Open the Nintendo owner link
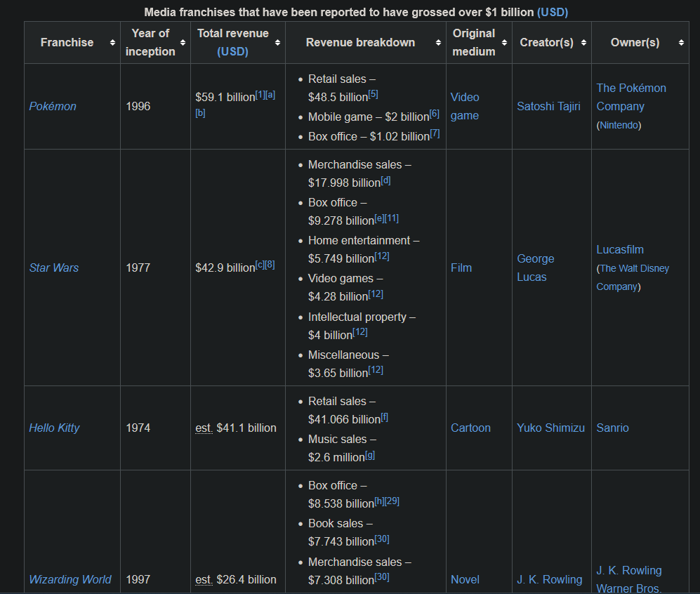This screenshot has height=594, width=700. tap(619, 126)
